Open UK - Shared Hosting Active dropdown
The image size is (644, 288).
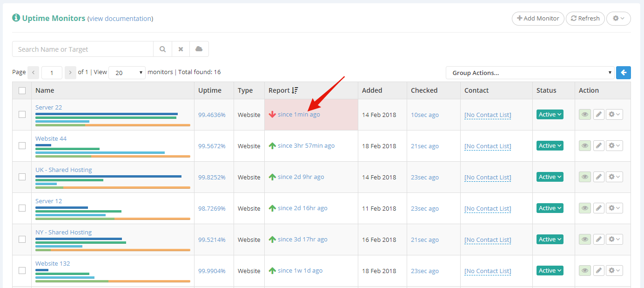[x=550, y=177]
